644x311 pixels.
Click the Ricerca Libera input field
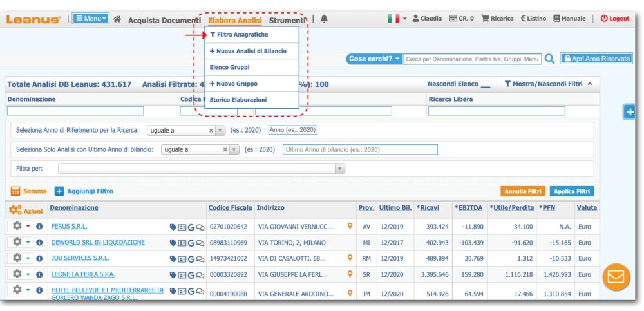tap(497, 111)
